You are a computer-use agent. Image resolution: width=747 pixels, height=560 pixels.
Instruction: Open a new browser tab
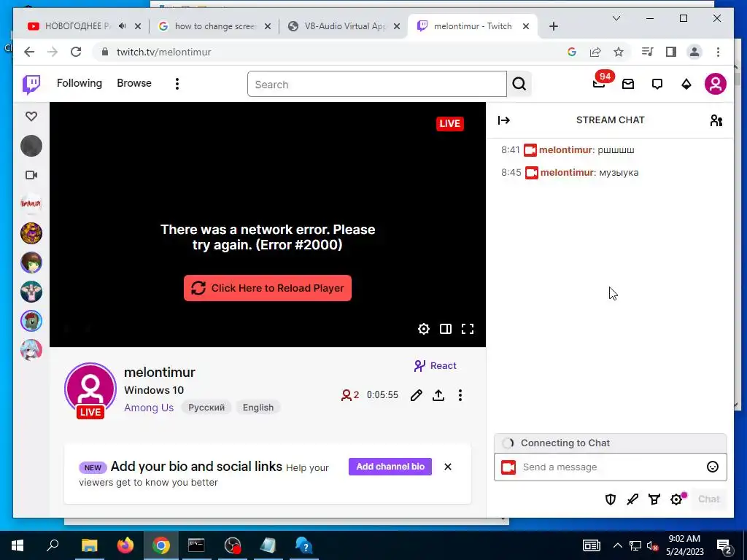pyautogui.click(x=553, y=26)
